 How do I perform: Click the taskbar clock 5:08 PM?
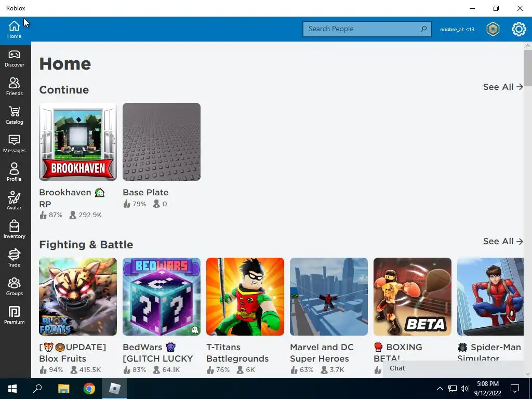click(x=487, y=384)
